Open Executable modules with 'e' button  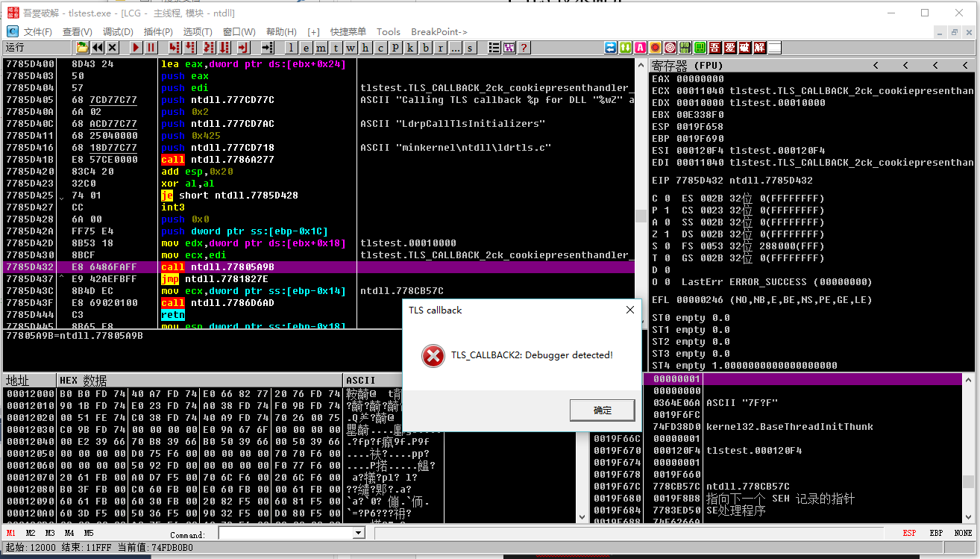(x=306, y=48)
